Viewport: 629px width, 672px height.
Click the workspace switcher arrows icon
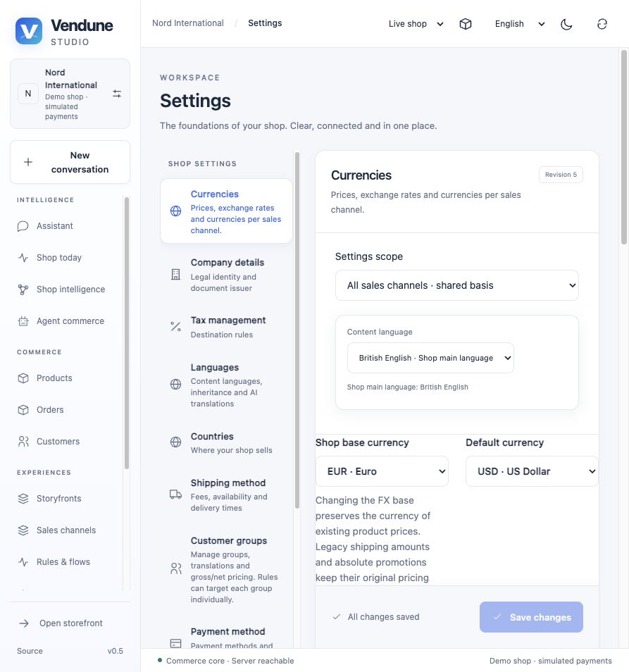[x=116, y=94]
